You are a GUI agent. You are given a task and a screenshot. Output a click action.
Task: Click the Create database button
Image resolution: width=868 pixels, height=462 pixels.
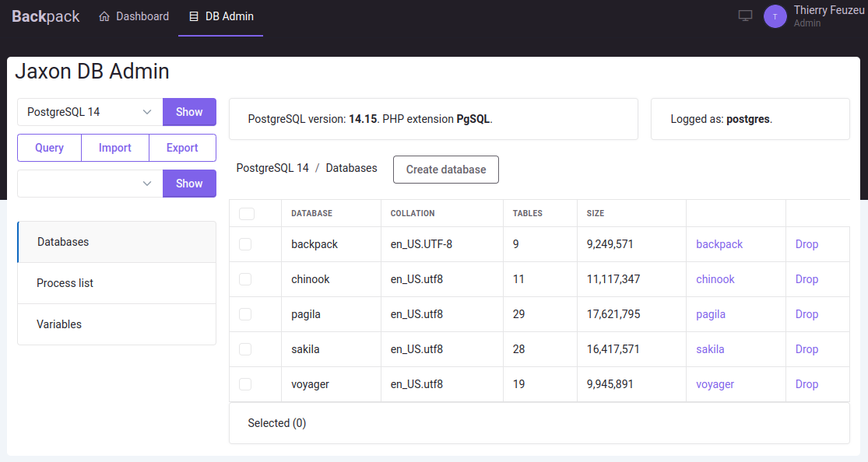[446, 170]
